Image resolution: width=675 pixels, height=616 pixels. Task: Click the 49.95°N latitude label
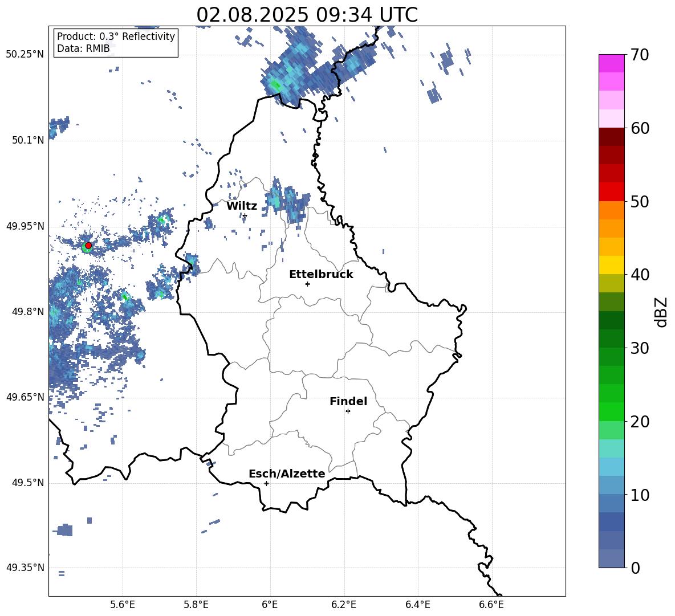[x=25, y=226]
